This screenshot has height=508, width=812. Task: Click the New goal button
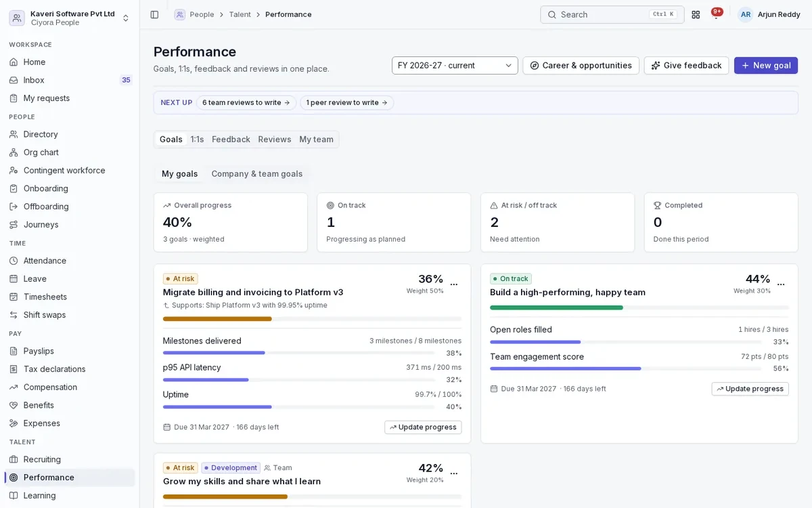point(766,65)
